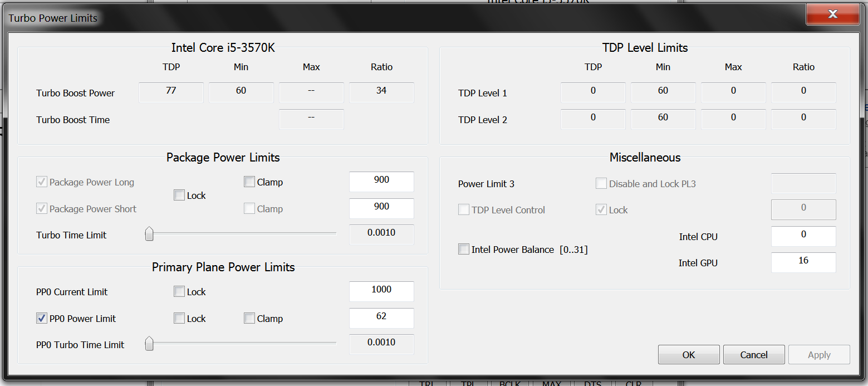The width and height of the screenshot is (868, 386).
Task: Focus PP0 Current Limit field showing 1000
Action: [x=381, y=291]
